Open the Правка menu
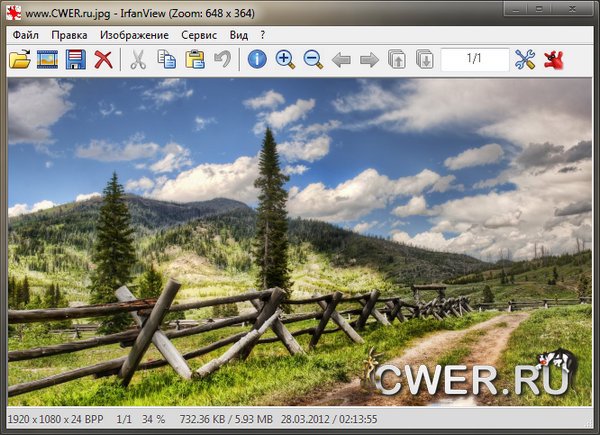This screenshot has width=600, height=435. [x=69, y=35]
